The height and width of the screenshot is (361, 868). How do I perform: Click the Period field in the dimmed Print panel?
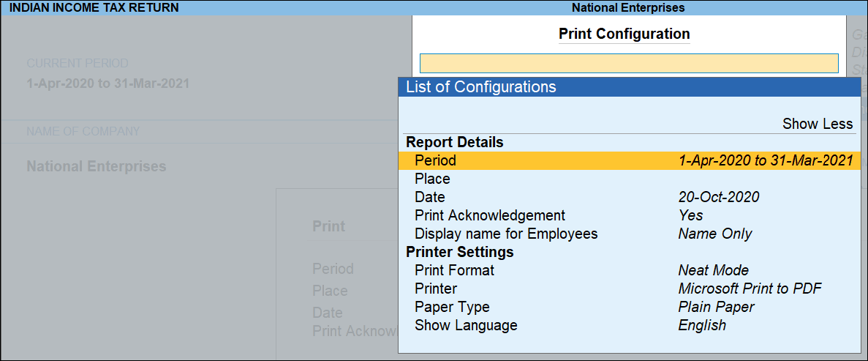pyautogui.click(x=333, y=269)
